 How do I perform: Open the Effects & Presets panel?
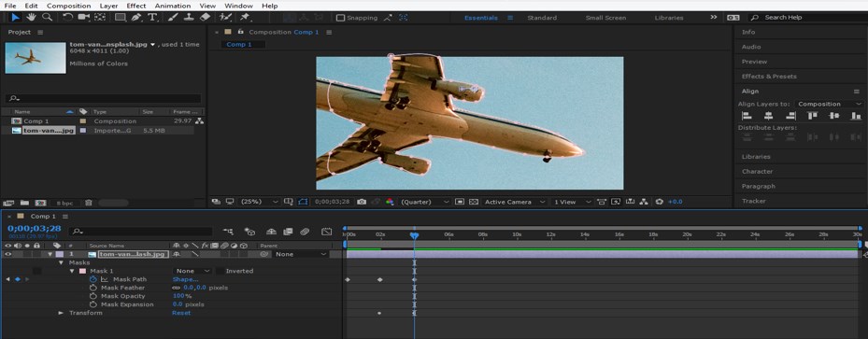pyautogui.click(x=769, y=77)
